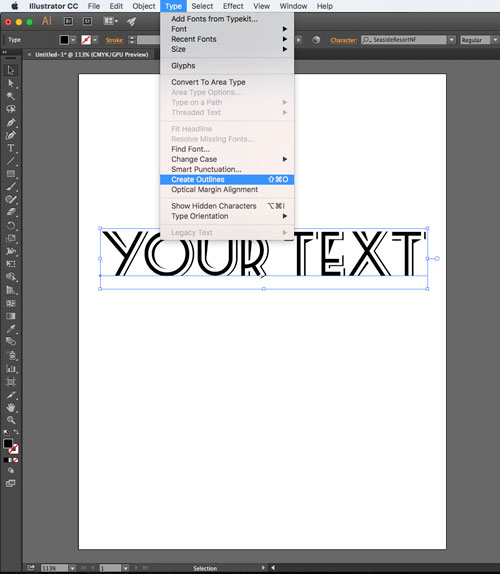Pick the Symbol Sprayer tool
The height and width of the screenshot is (574, 500).
11,355
